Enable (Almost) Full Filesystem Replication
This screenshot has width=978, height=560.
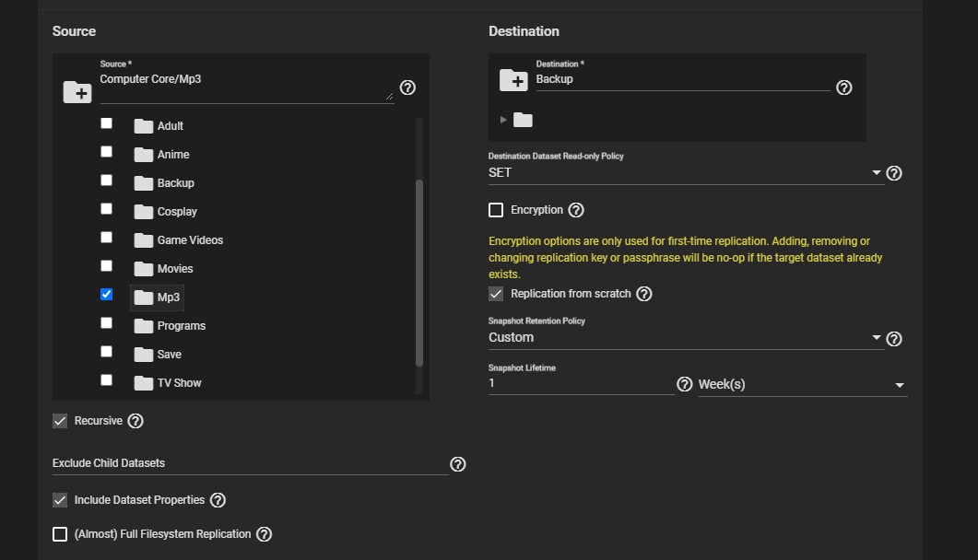tap(60, 534)
